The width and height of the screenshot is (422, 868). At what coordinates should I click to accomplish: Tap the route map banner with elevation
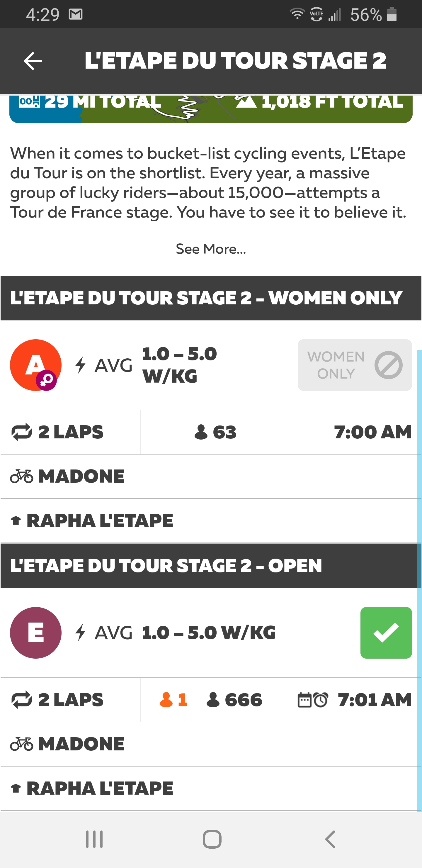point(211,108)
